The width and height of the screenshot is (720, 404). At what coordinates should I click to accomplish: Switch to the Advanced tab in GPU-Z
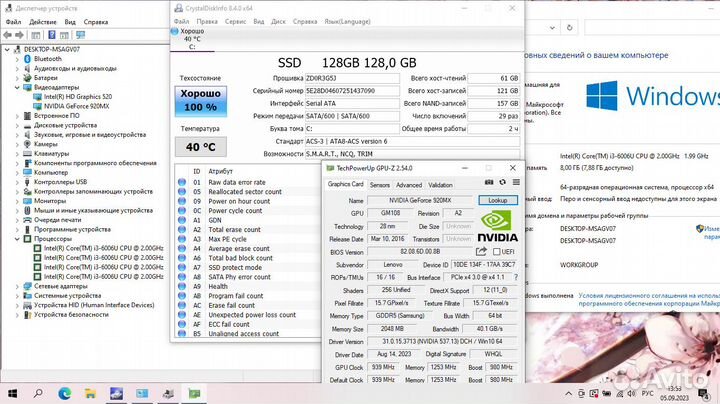point(409,185)
